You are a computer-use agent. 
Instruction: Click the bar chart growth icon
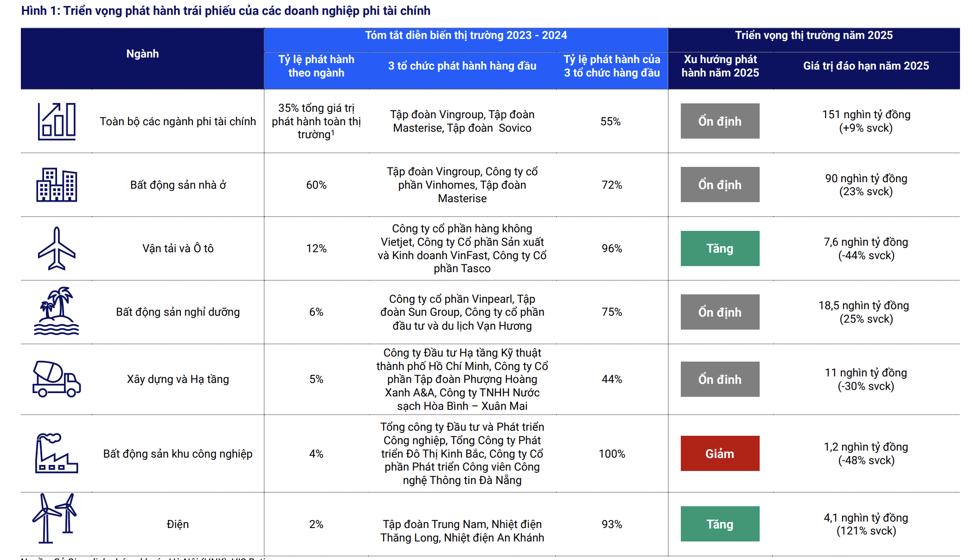[x=57, y=121]
